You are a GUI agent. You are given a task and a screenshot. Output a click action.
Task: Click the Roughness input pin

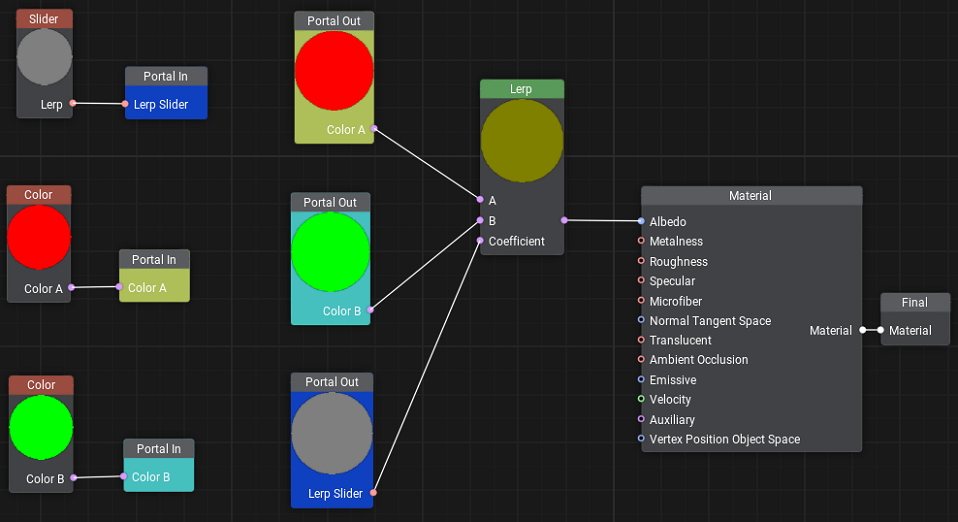[641, 261]
